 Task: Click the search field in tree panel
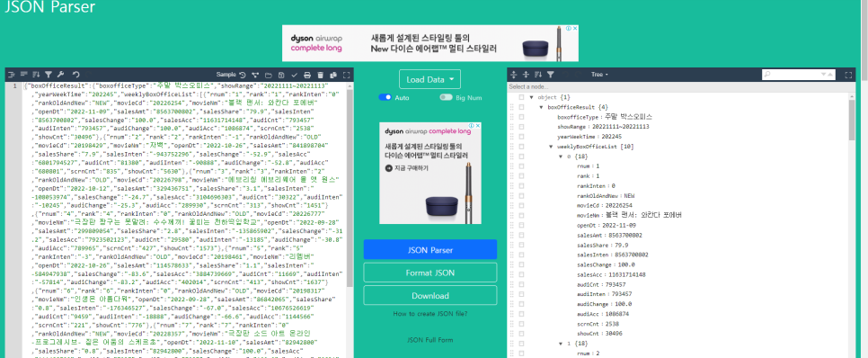[x=799, y=75]
